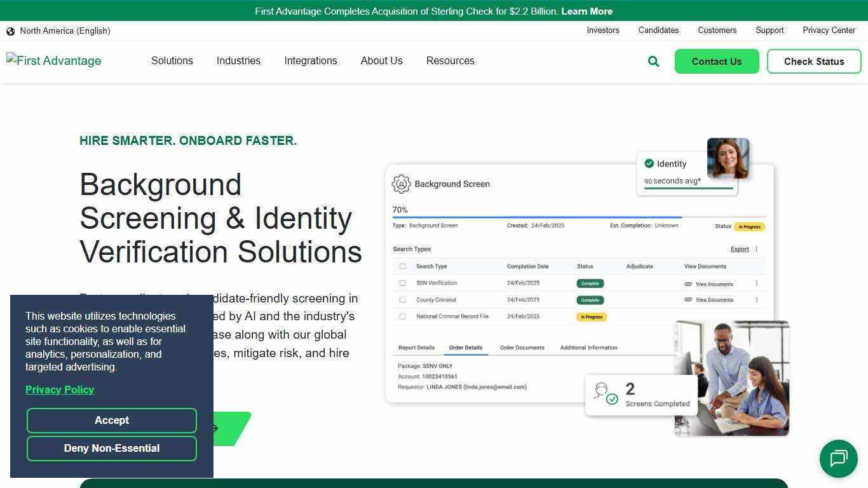The height and width of the screenshot is (488, 868).
Task: Open the North America (English) region selector
Action: coord(64,30)
